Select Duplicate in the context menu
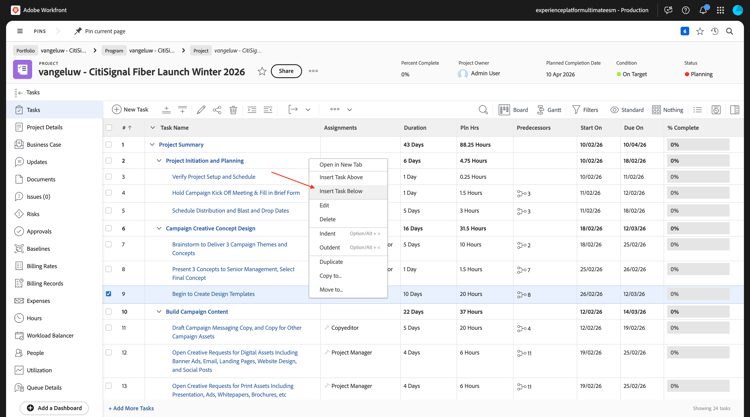The width and height of the screenshot is (750, 417). coord(331,262)
